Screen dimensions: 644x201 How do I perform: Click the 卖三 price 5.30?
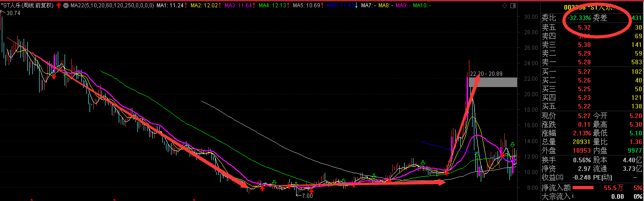584,45
